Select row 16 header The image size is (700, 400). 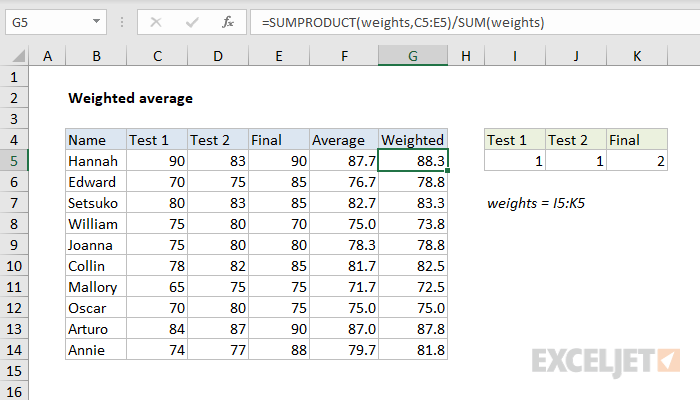coord(14,392)
